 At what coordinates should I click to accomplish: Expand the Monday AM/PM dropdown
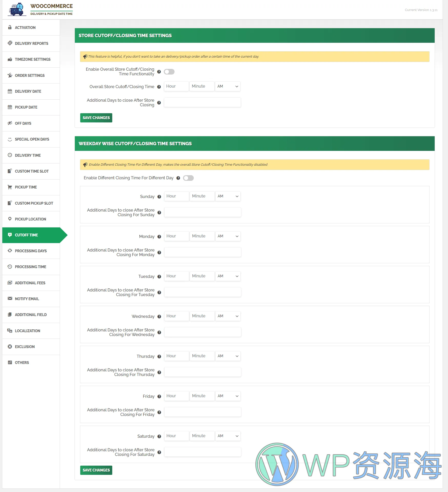(x=228, y=236)
